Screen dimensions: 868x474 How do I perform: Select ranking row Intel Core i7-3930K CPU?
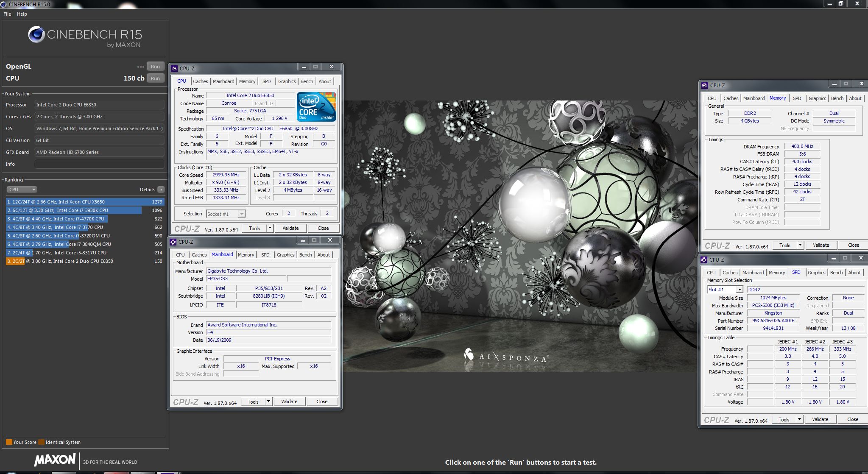[x=85, y=210]
